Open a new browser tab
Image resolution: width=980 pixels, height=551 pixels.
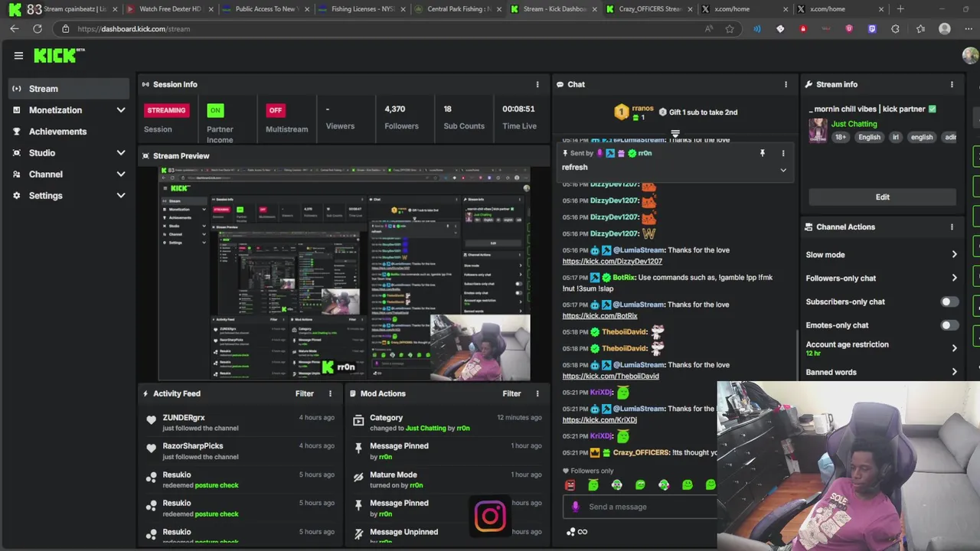coord(900,9)
